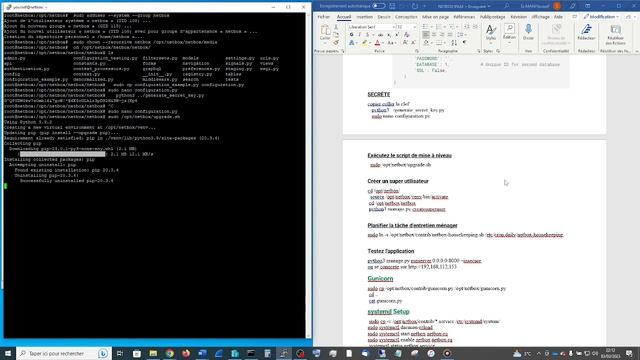
Task: Open Chrome from the taskbar
Action: point(169,353)
